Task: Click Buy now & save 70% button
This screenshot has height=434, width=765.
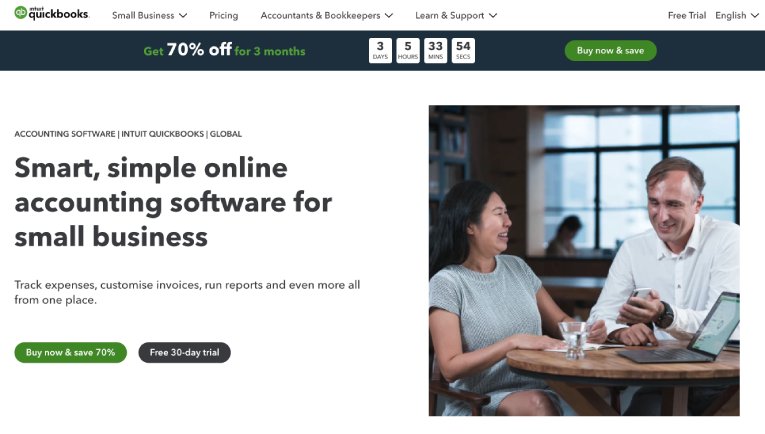Action: click(70, 353)
